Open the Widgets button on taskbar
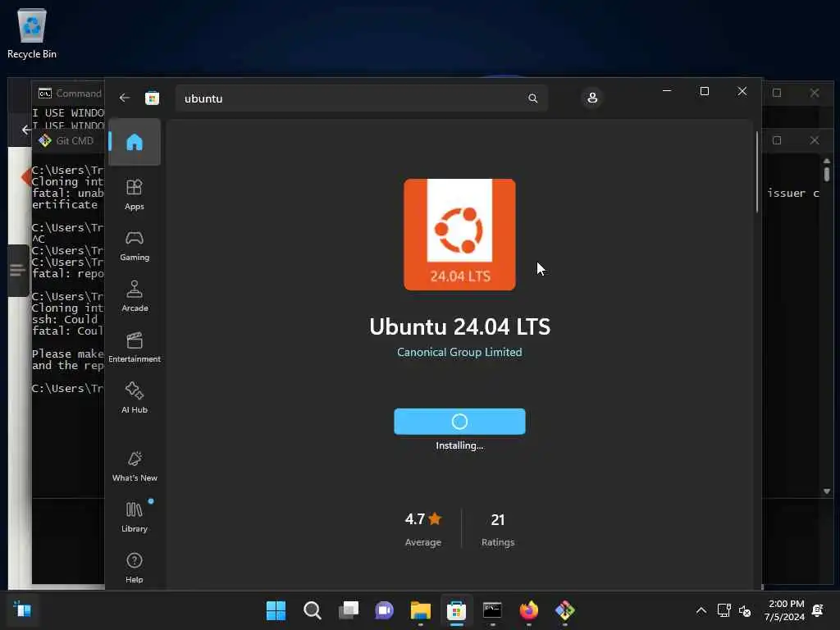Screen dimensions: 840x630 pos(22,609)
